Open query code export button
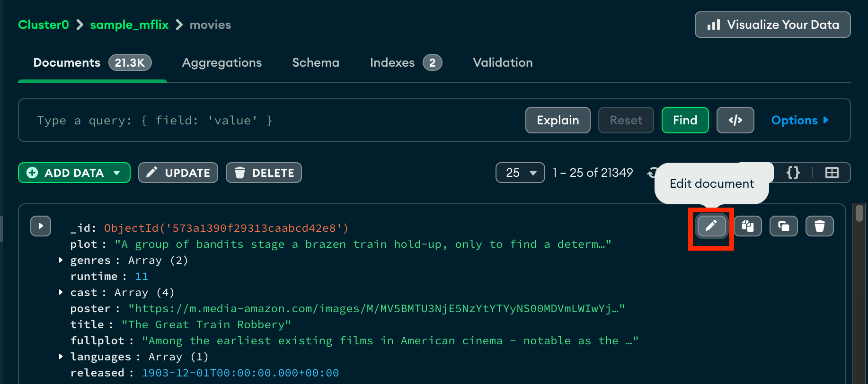Image resolution: width=868 pixels, height=384 pixels. pos(735,120)
